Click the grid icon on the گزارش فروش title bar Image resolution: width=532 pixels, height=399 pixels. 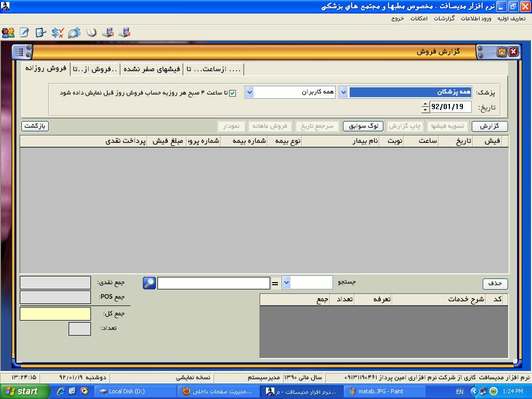click(x=19, y=52)
